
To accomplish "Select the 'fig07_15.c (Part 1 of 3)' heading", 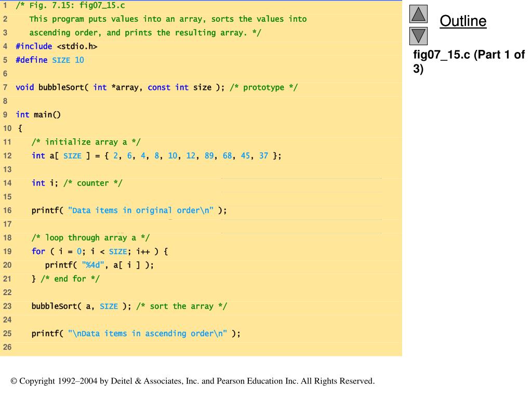I will coord(469,61).
